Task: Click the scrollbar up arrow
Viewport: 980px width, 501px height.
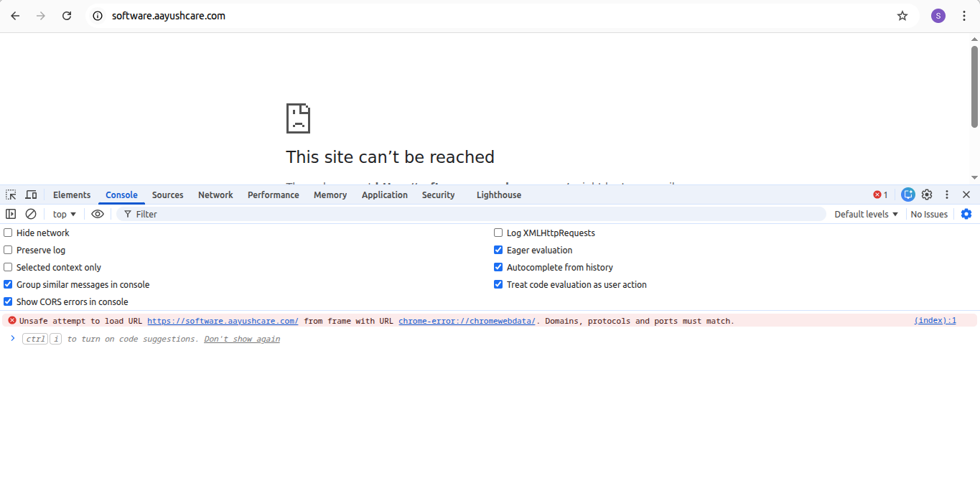Action: 974,39
